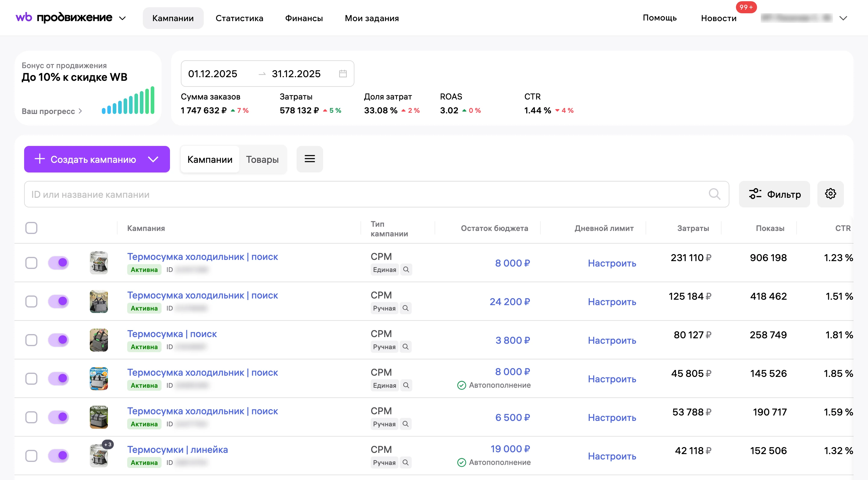868x480 pixels.
Task: Click Настроить daily limit for Термосумка | поиск
Action: (612, 340)
